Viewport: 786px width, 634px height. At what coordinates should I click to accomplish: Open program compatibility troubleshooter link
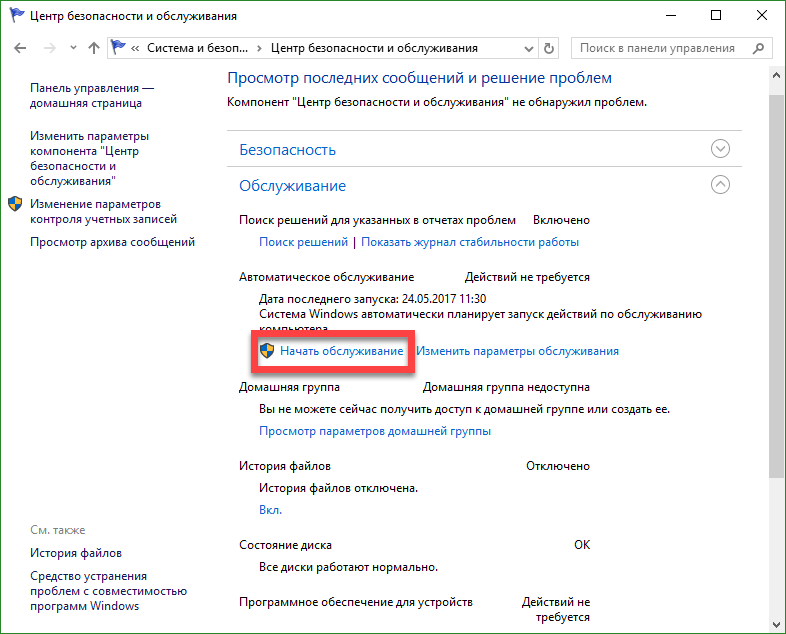[x=108, y=591]
